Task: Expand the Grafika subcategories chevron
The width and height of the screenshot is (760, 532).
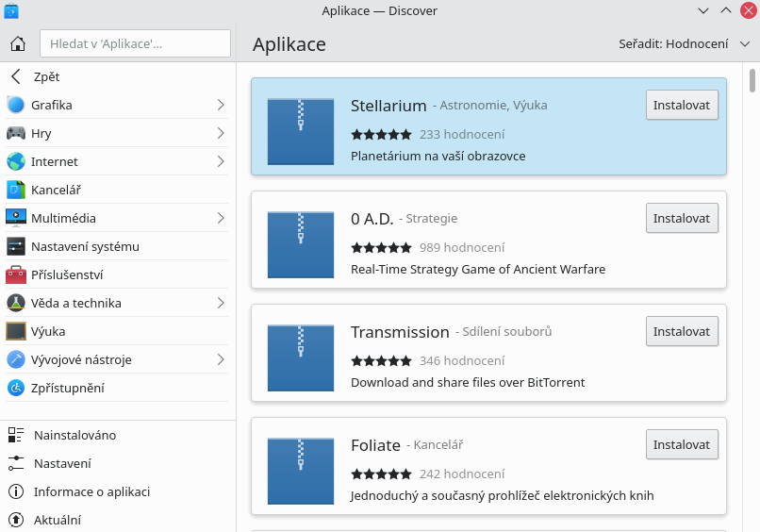Action: click(x=221, y=105)
